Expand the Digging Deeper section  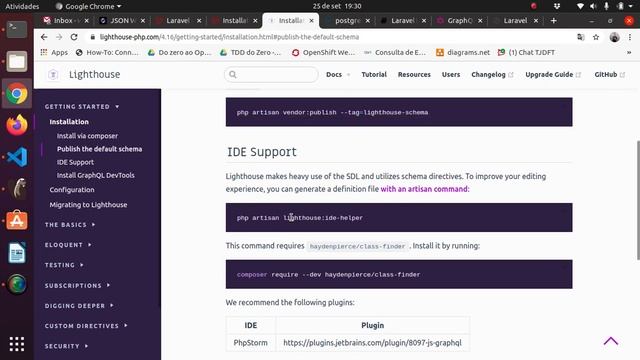click(79, 306)
